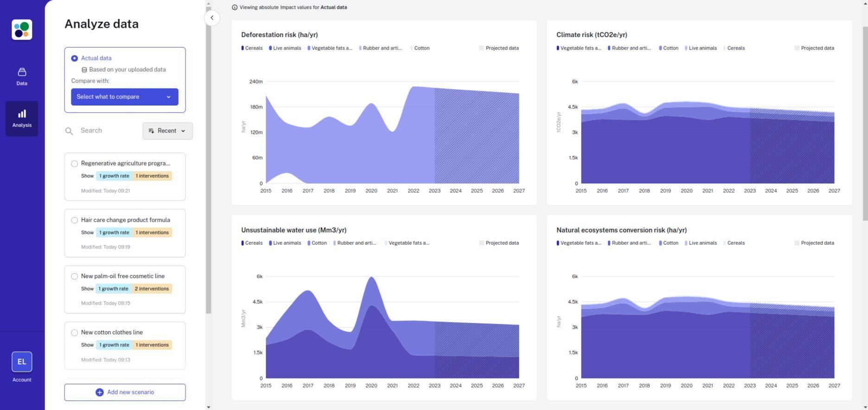Open the Select what to compare dropdown

click(x=124, y=97)
